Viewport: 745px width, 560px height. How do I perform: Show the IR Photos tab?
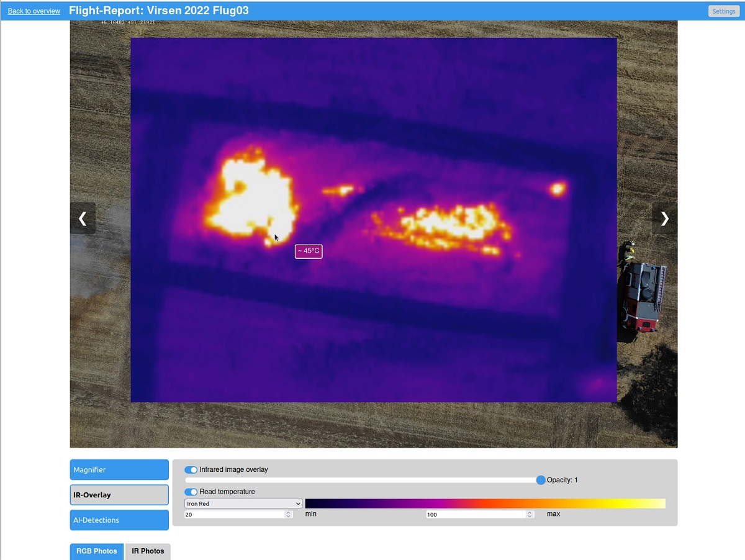pos(148,551)
